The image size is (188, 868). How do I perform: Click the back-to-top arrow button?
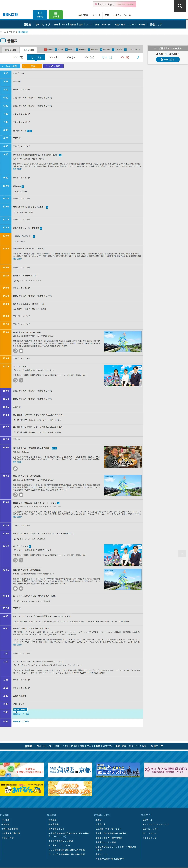point(182,553)
